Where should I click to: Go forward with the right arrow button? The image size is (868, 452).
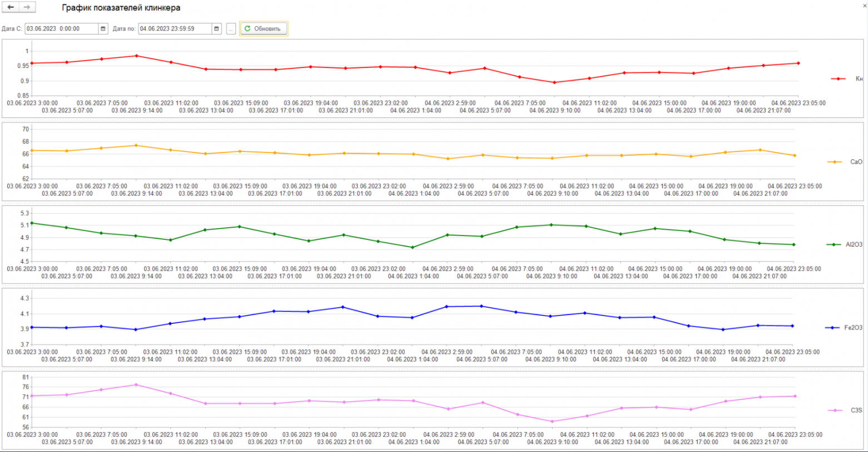27,8
